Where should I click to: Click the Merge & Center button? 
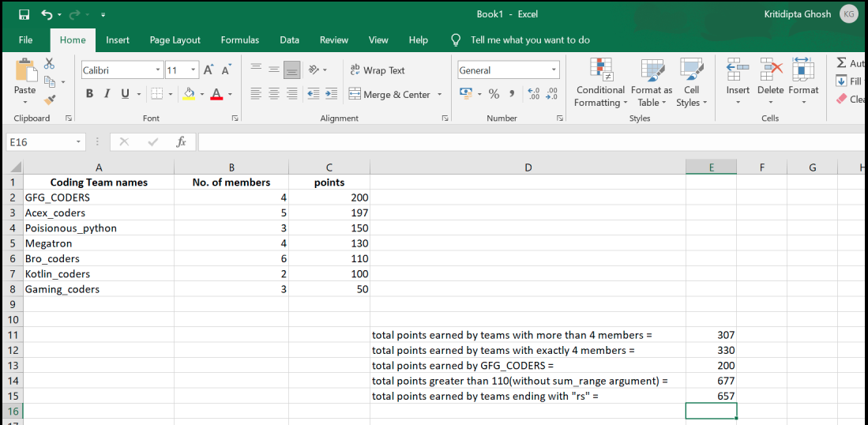coord(389,94)
